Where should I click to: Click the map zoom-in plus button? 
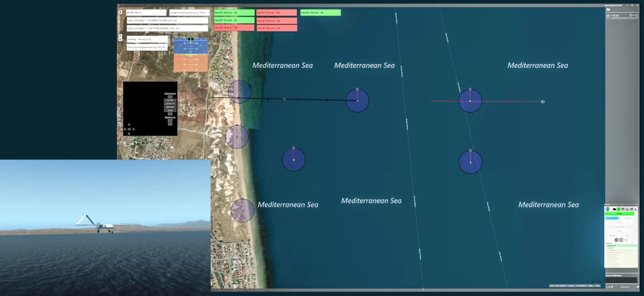coord(120,12)
